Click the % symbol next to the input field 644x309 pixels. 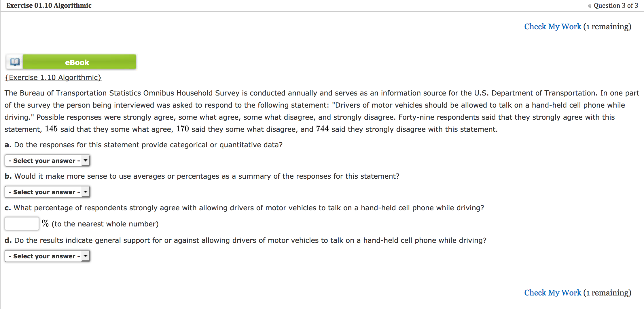(x=45, y=223)
